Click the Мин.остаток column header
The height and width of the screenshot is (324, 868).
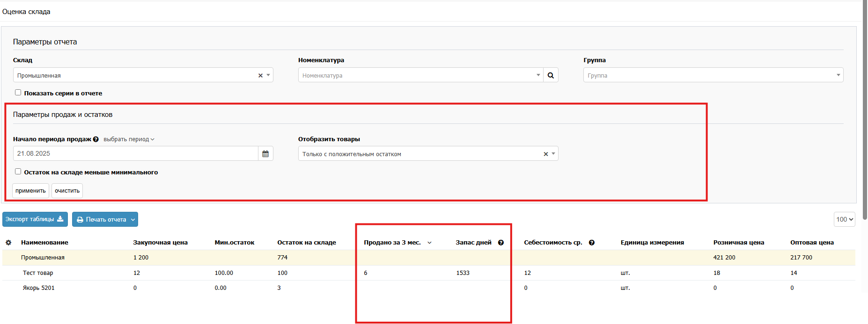point(235,243)
